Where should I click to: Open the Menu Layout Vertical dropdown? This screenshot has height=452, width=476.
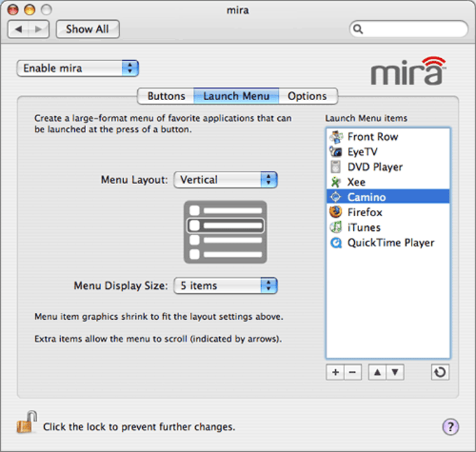pos(225,180)
